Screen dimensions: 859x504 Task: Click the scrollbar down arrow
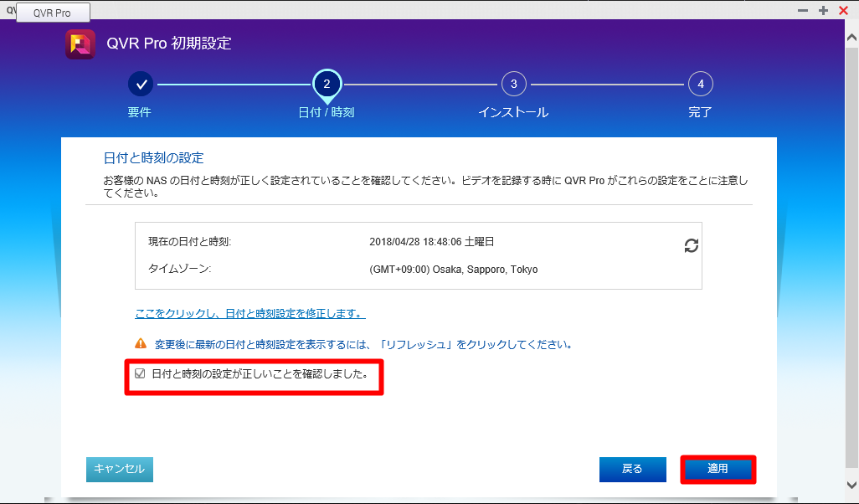point(851,485)
